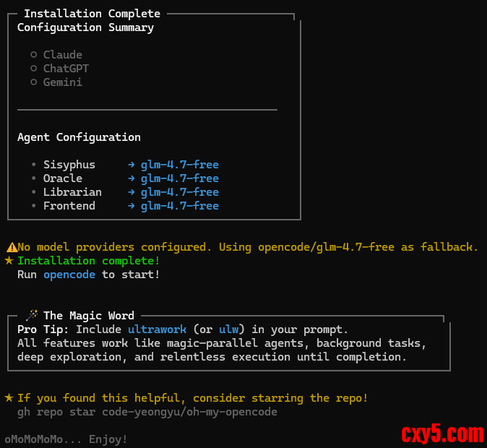
Task: Click the blue 'opencode' command word
Action: (69, 275)
